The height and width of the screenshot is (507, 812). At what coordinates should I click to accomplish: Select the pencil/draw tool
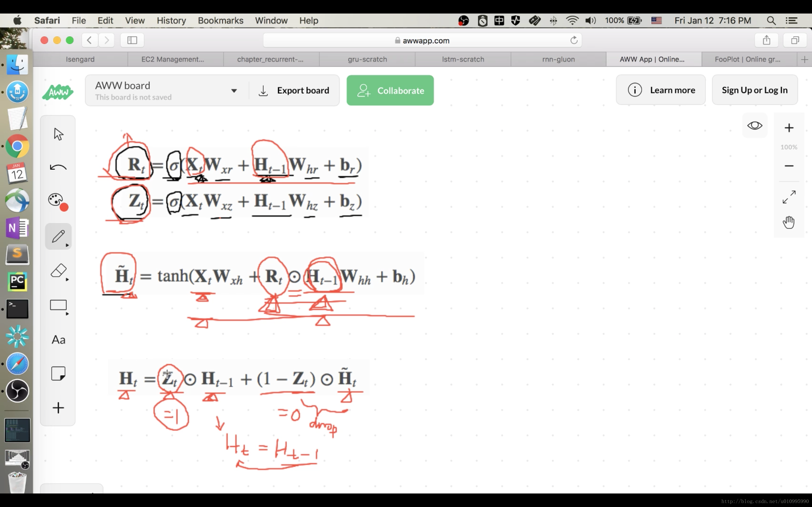coord(58,237)
